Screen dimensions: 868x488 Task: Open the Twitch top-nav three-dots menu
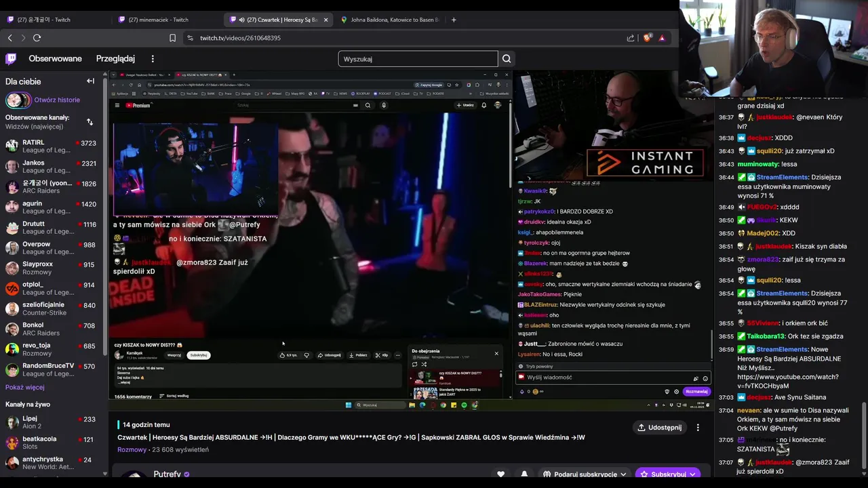(x=153, y=59)
